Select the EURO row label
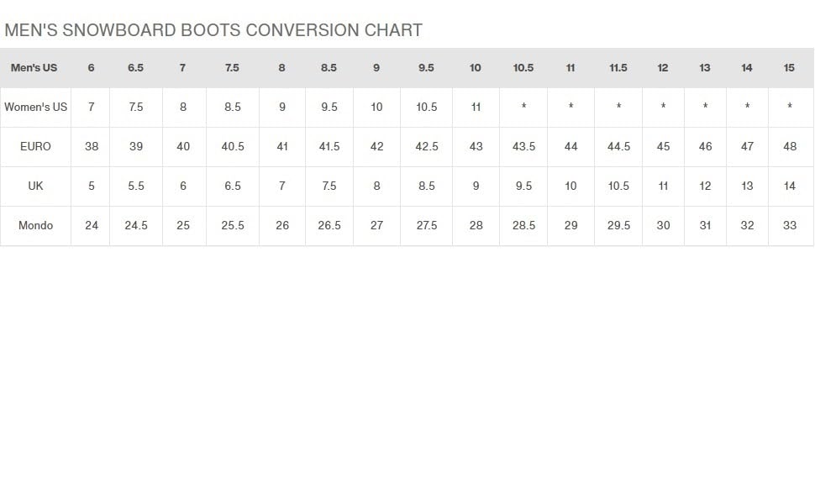815x504 pixels. [35, 146]
